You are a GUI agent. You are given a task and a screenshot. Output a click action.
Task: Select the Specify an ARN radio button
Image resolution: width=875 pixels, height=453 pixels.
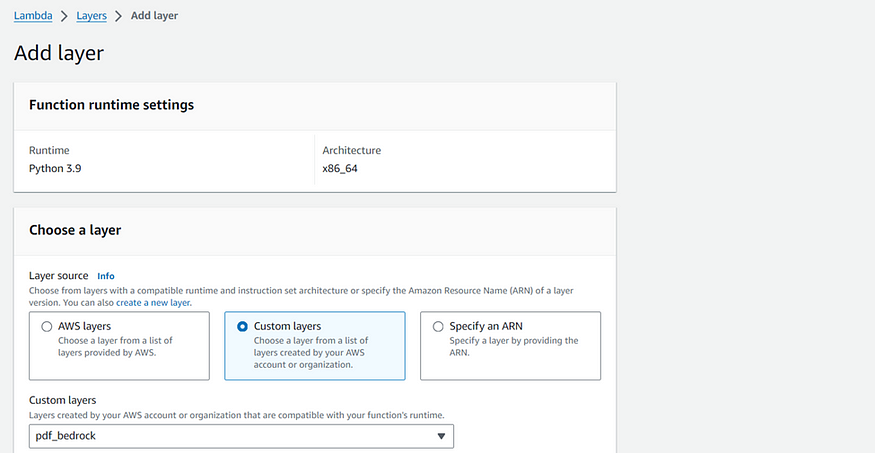pos(438,326)
